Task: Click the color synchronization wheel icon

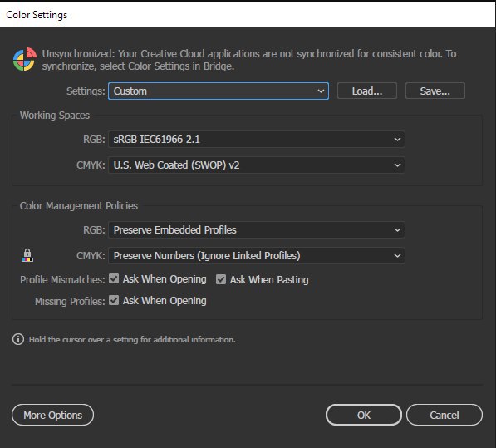Action: click(25, 59)
